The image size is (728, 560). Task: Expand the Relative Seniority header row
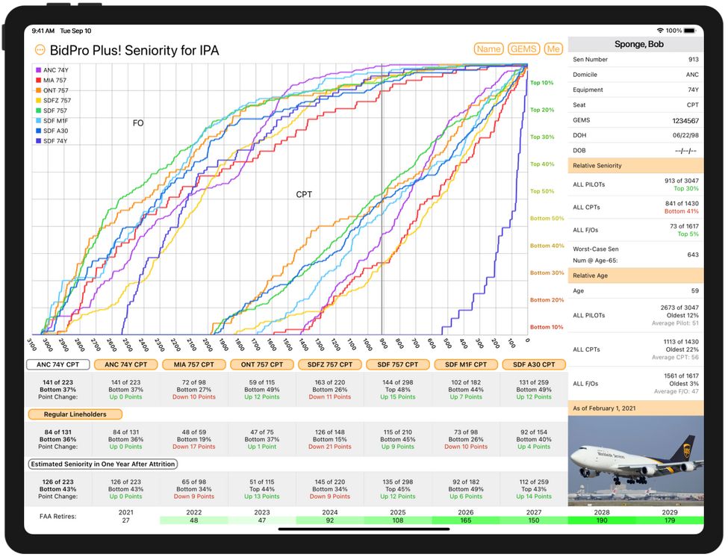click(635, 166)
